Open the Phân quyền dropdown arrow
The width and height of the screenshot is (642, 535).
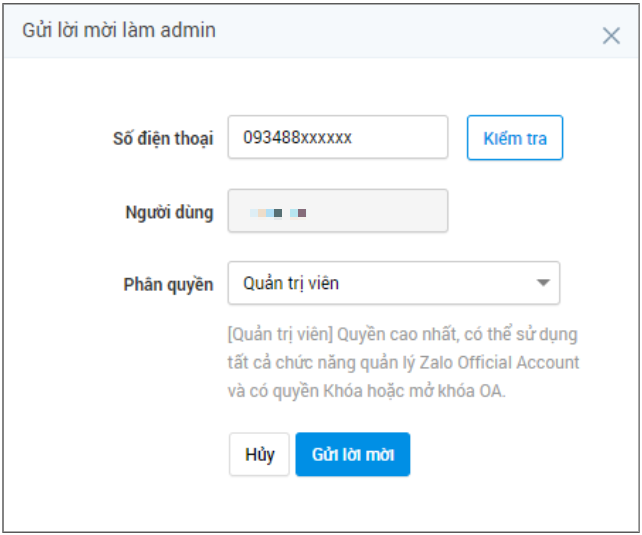pyautogui.click(x=543, y=283)
